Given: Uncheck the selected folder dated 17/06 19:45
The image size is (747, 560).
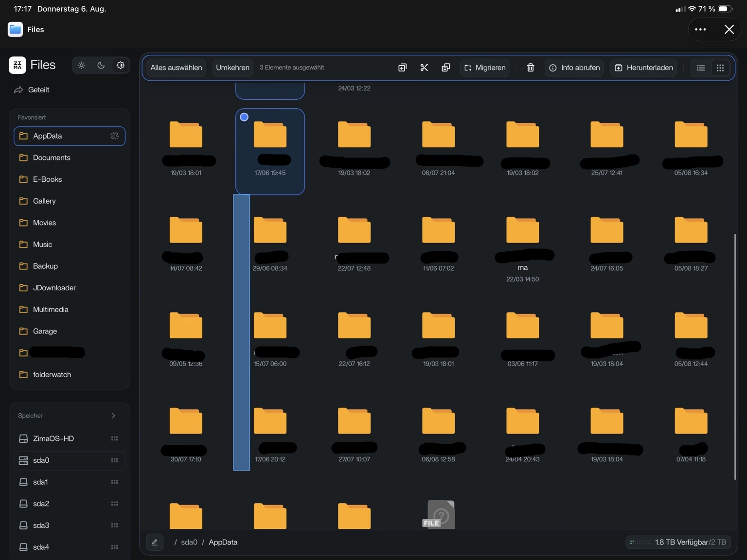Looking at the screenshot, I should click(244, 117).
